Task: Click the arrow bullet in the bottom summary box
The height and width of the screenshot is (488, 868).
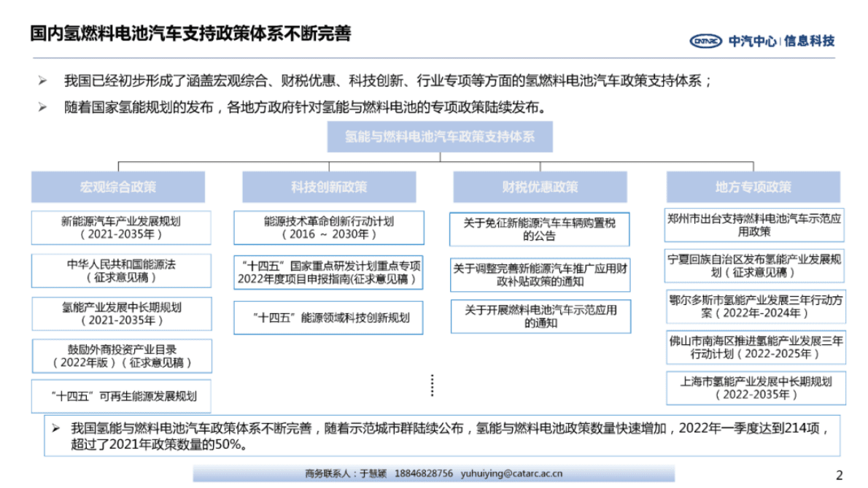Action: (x=55, y=427)
